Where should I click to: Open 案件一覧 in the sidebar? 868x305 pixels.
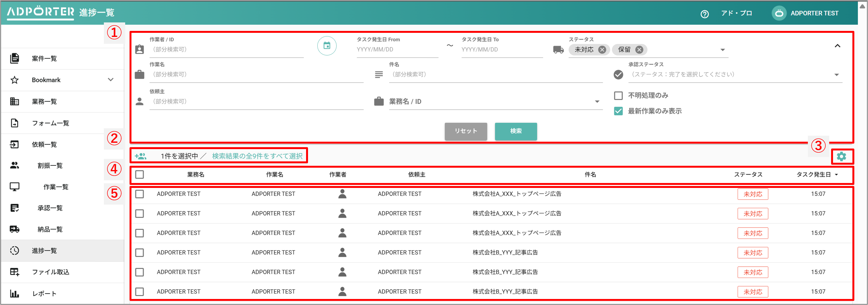[44, 59]
